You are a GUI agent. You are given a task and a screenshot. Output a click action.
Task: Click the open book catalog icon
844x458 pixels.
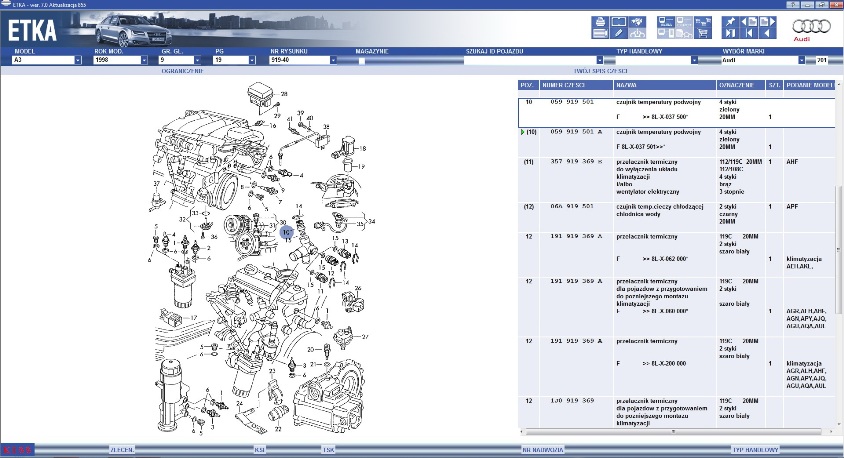coord(618,22)
